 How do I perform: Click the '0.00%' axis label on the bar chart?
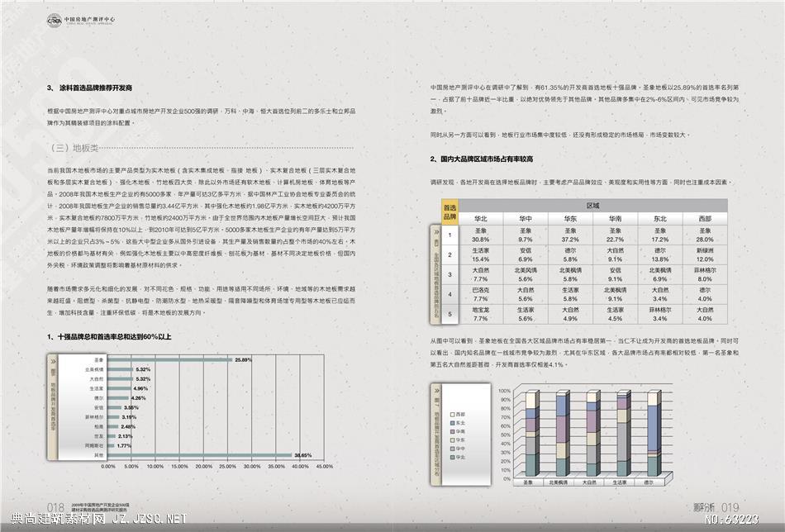pyautogui.click(x=108, y=467)
